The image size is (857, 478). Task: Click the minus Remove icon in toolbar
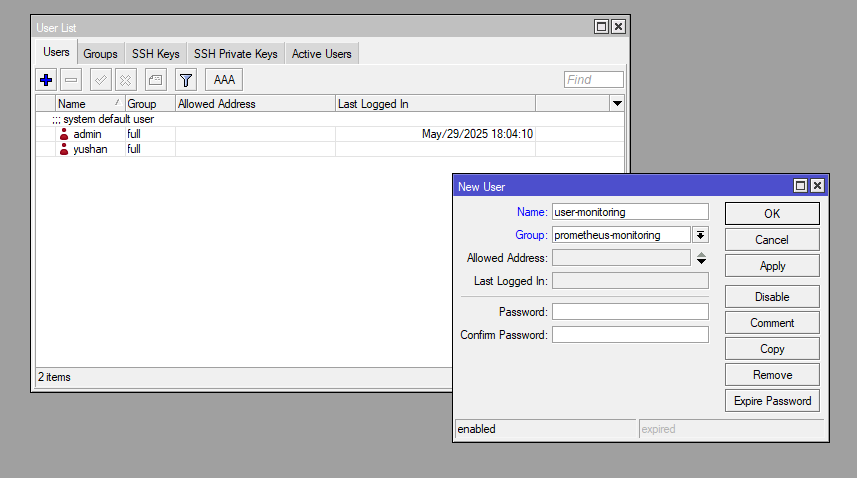click(x=71, y=80)
